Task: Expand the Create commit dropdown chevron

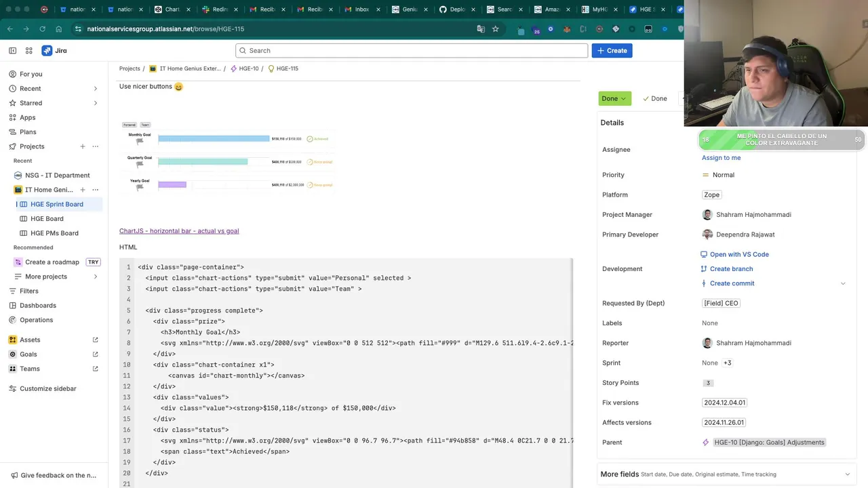Action: pyautogui.click(x=843, y=283)
